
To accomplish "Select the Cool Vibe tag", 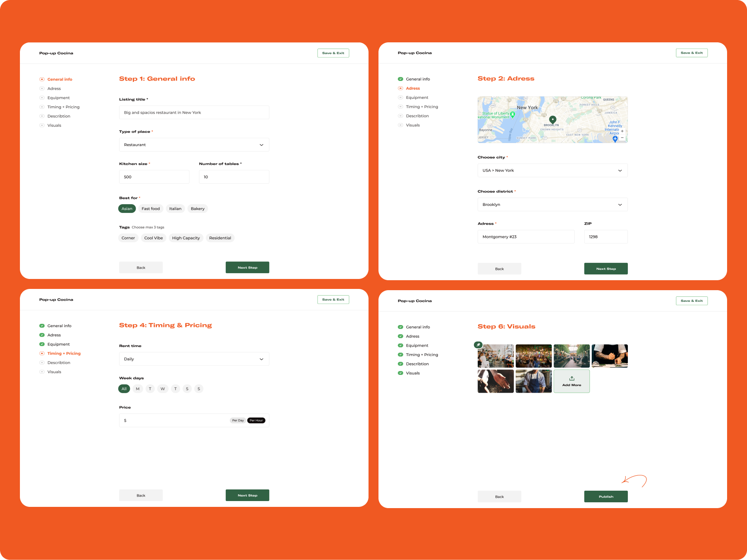I will tap(154, 238).
